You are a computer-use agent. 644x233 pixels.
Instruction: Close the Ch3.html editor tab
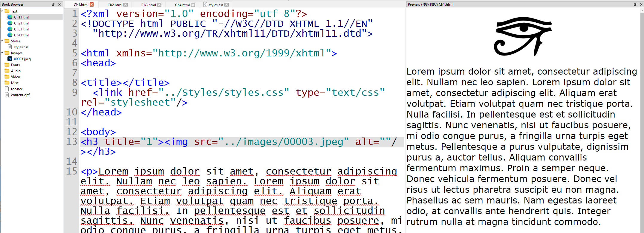click(159, 5)
